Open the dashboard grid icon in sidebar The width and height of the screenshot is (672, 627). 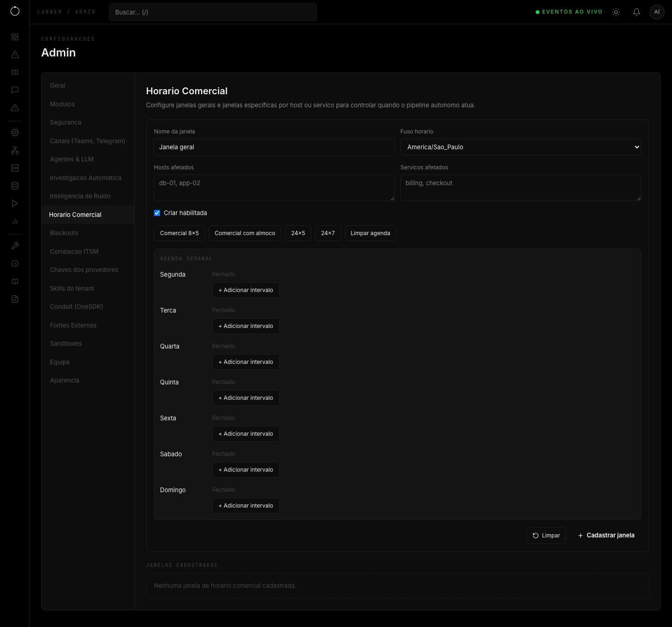tap(15, 37)
